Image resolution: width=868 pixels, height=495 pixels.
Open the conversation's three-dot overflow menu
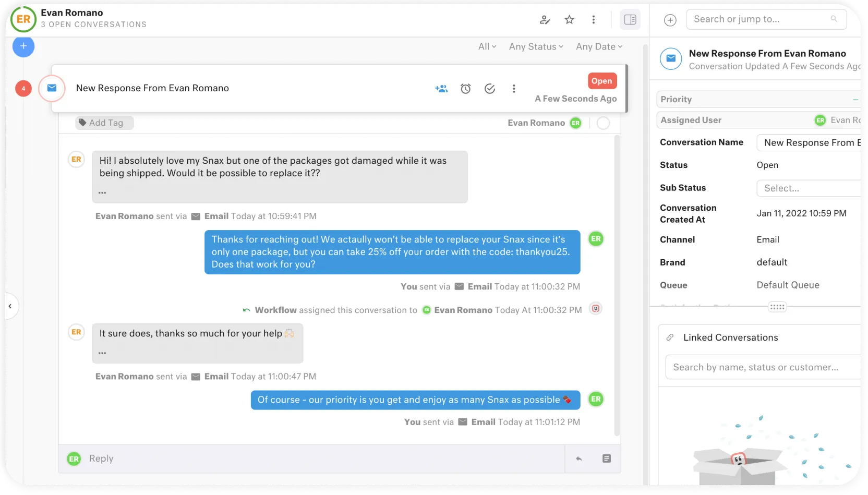(514, 89)
